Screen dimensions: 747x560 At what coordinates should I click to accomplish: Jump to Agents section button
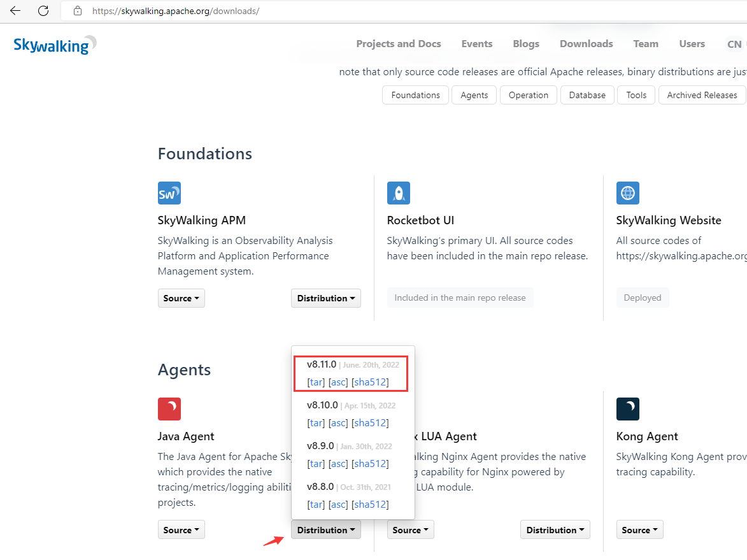coord(474,95)
